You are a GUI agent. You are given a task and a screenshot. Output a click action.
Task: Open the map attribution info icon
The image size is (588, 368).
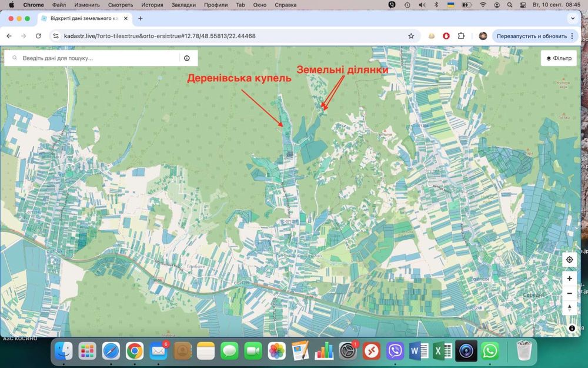point(572,328)
